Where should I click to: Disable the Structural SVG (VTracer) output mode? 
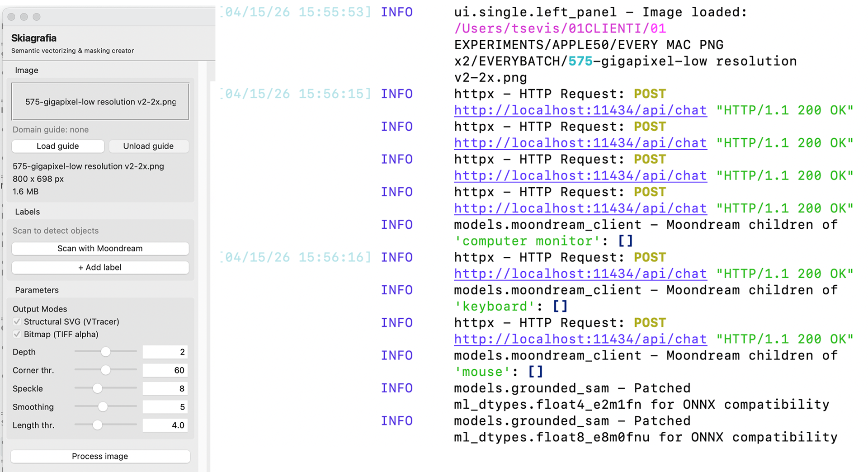[17, 321]
